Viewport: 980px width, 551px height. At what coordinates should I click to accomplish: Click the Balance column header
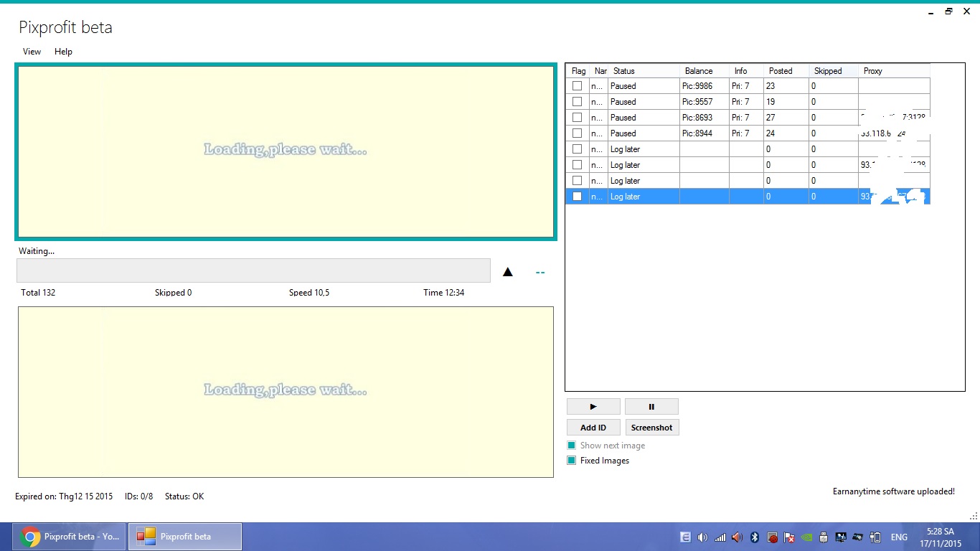tap(705, 71)
